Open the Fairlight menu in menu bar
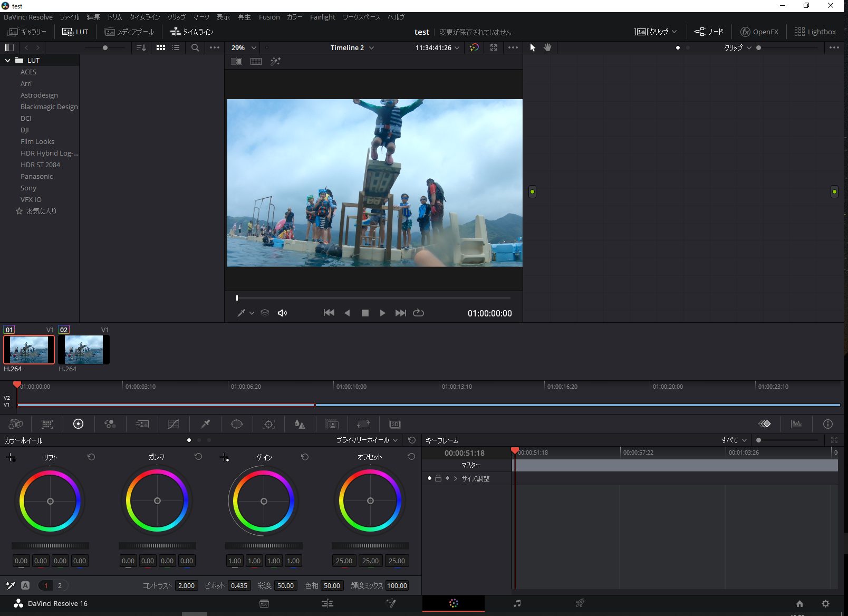Screen dimensions: 848x616 click(x=322, y=17)
